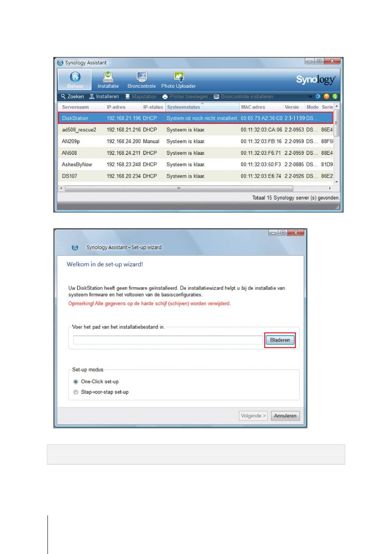Open settings via blue gear icon

click(318, 97)
